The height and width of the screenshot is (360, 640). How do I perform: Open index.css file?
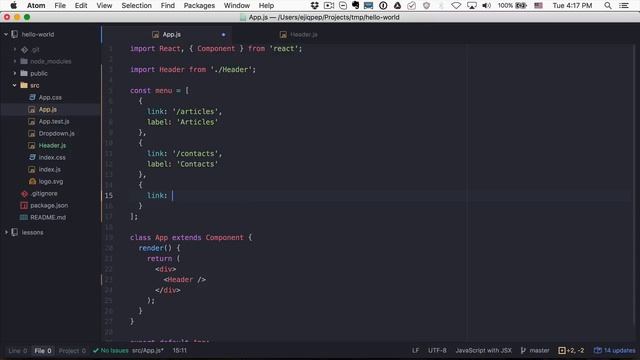(x=52, y=157)
